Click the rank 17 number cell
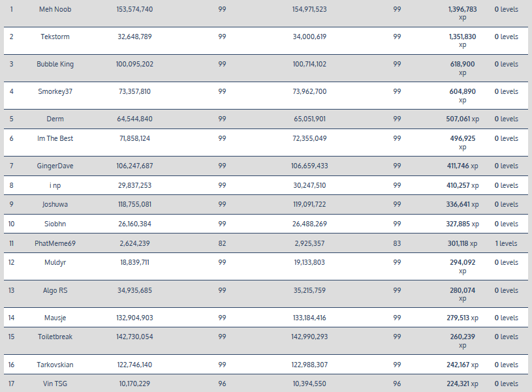532x392 pixels. click(x=11, y=384)
